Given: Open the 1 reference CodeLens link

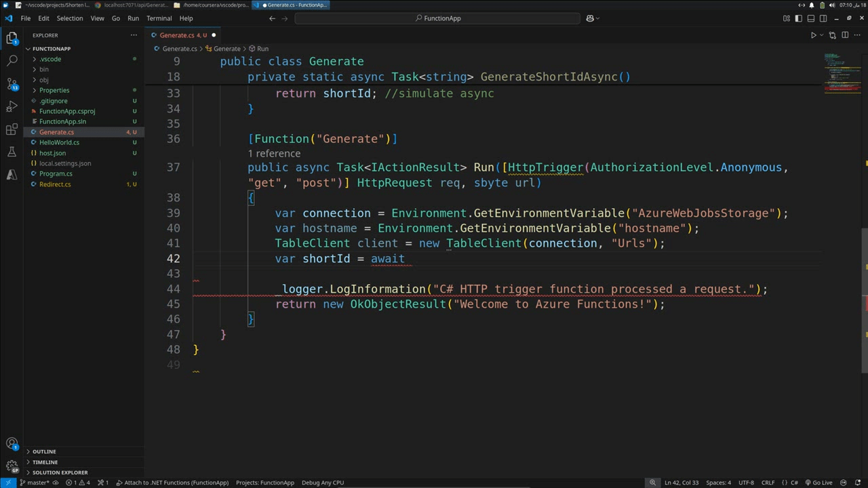Looking at the screenshot, I should point(274,153).
